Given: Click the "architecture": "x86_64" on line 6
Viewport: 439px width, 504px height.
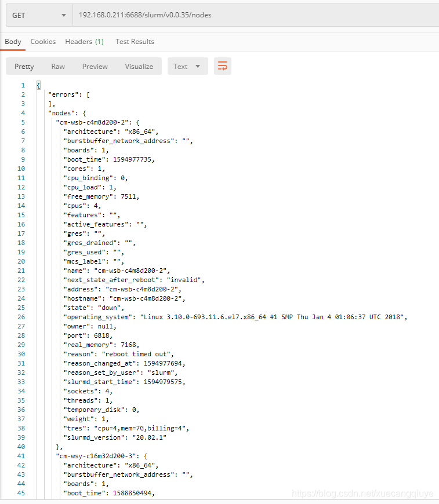Looking at the screenshot, I should coord(111,132).
